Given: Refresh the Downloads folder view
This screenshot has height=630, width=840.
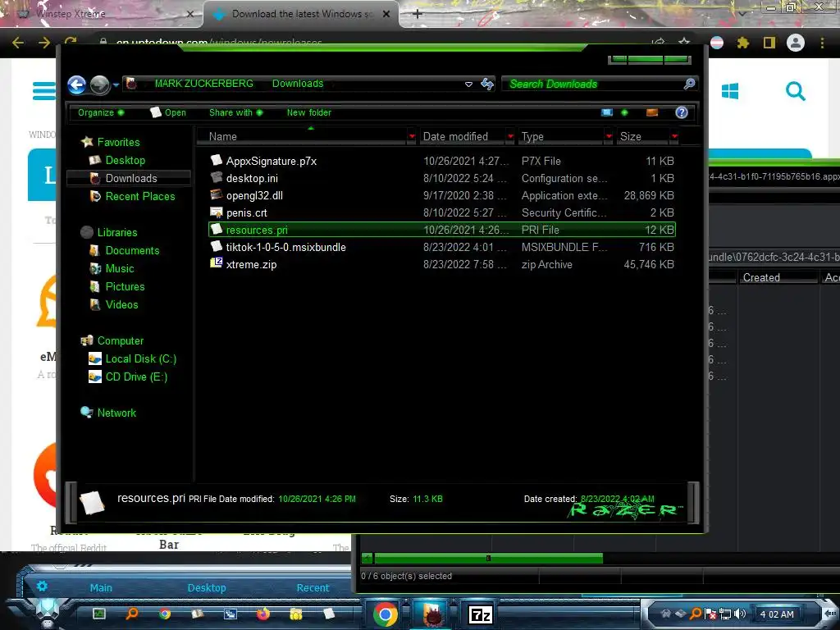Looking at the screenshot, I should point(487,84).
